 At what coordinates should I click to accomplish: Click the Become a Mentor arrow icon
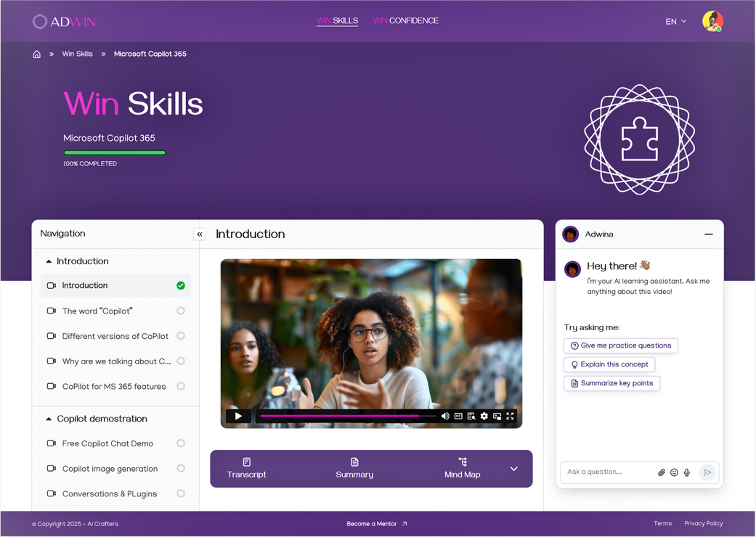[x=405, y=523]
